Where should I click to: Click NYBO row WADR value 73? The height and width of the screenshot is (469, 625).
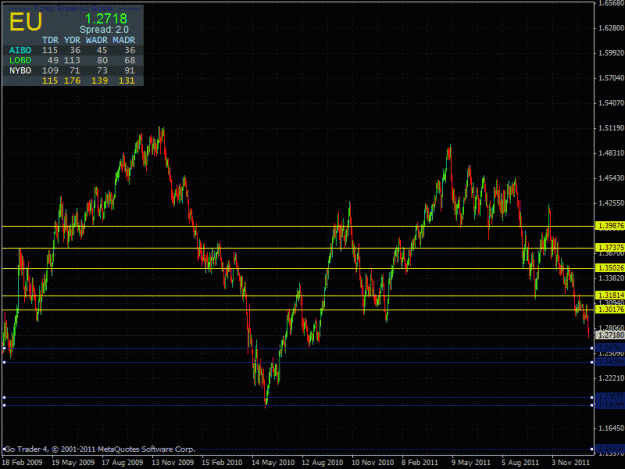coord(102,71)
